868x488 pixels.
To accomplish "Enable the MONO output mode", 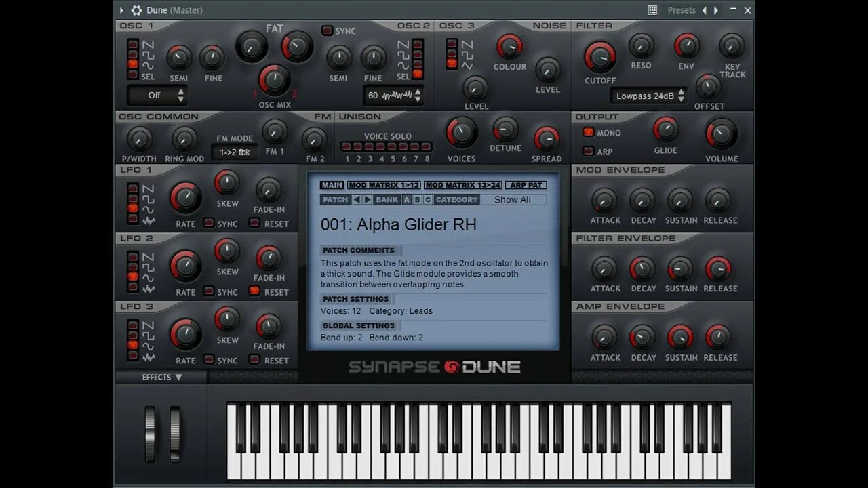I will click(x=588, y=132).
